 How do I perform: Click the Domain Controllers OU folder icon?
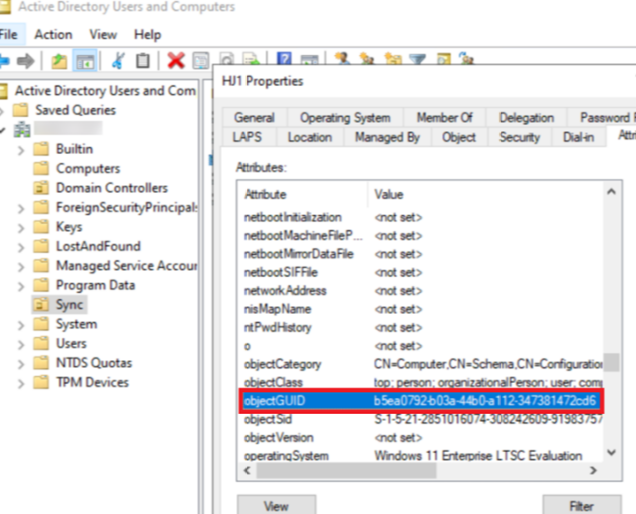(41, 188)
